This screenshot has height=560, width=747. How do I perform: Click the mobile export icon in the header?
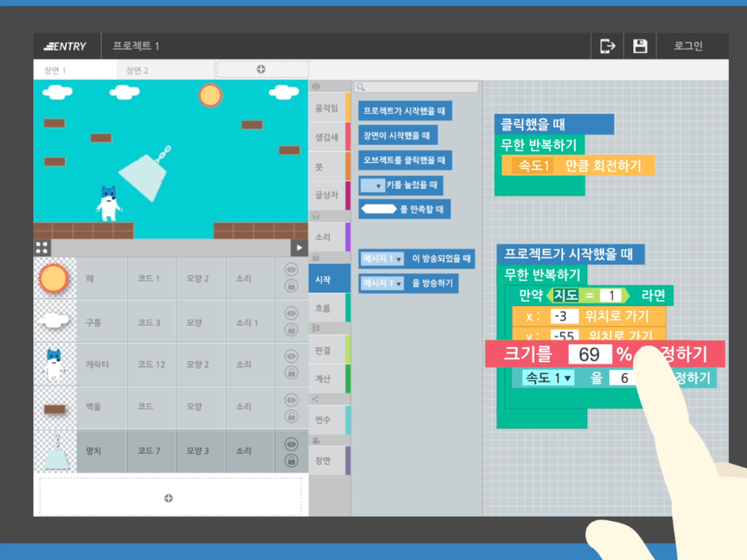pyautogui.click(x=607, y=45)
